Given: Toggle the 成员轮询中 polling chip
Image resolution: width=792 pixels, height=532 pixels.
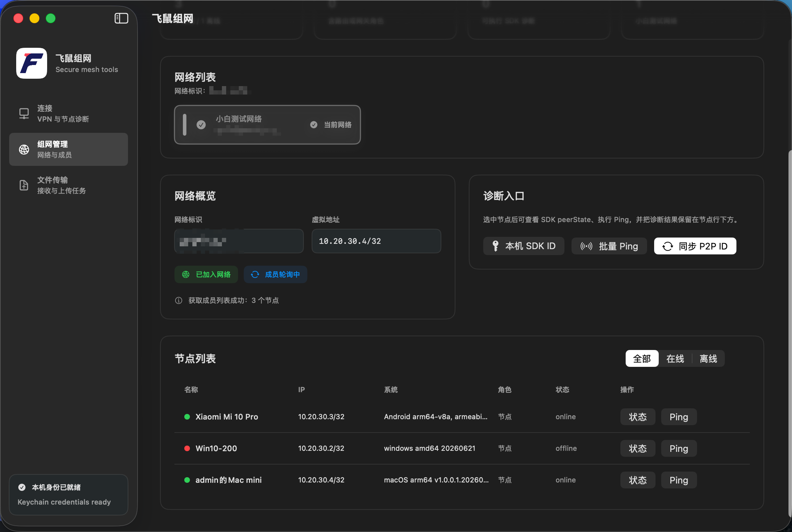Looking at the screenshot, I should (x=275, y=274).
